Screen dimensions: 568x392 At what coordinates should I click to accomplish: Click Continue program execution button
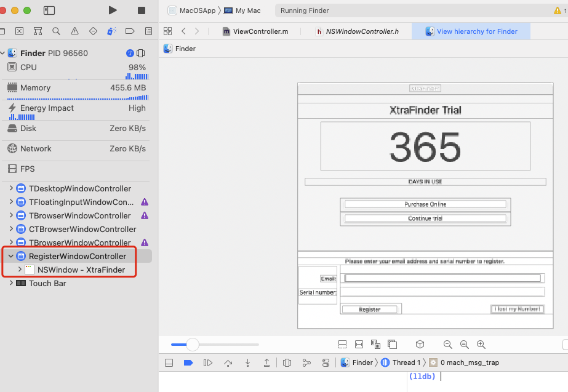pyautogui.click(x=207, y=362)
